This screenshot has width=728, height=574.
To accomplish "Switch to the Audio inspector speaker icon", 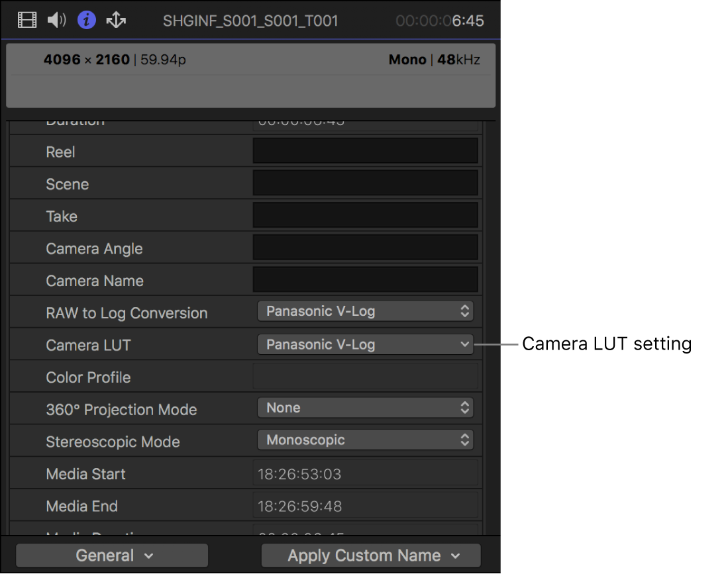I will click(56, 20).
